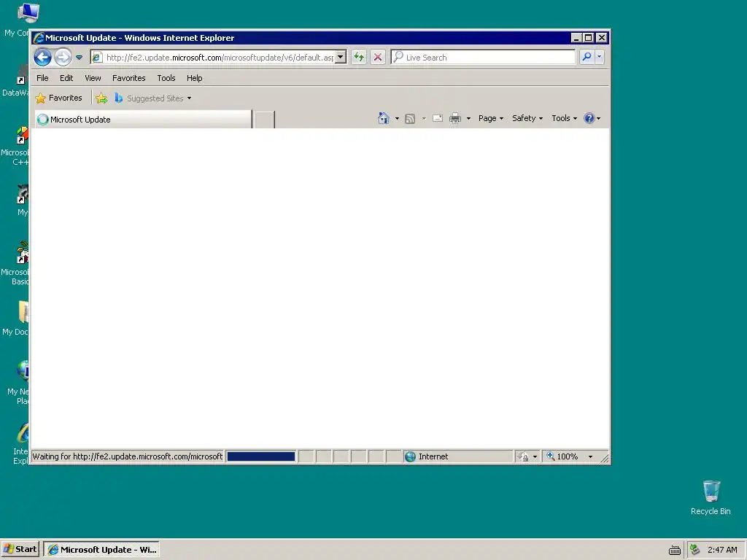This screenshot has width=747, height=560.
Task: Add page to Favorites bar icon
Action: [101, 98]
